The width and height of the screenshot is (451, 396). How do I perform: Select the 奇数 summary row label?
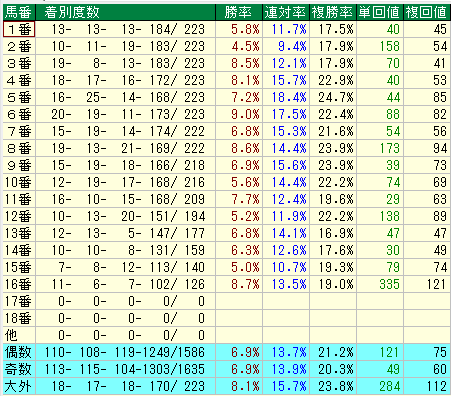(x=19, y=369)
